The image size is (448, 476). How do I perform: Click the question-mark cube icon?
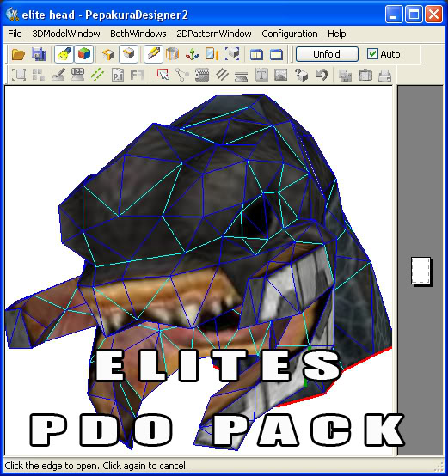[x=301, y=75]
